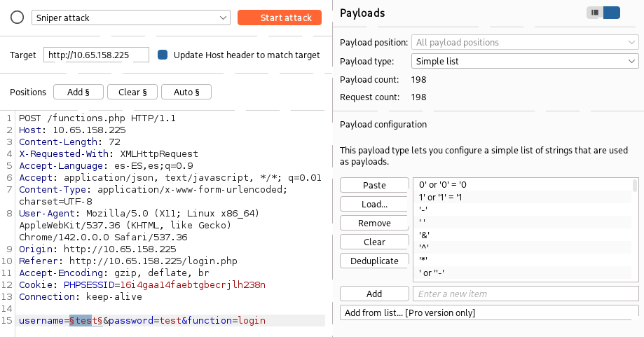Click the Add § positions button
Image resolution: width=644 pixels, height=337 pixels.
[78, 92]
